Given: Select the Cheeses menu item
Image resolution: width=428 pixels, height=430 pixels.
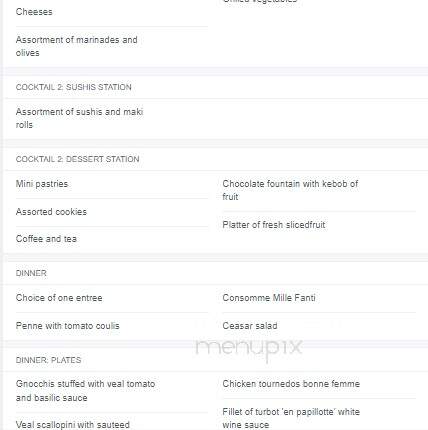Looking at the screenshot, I should click(x=34, y=12).
